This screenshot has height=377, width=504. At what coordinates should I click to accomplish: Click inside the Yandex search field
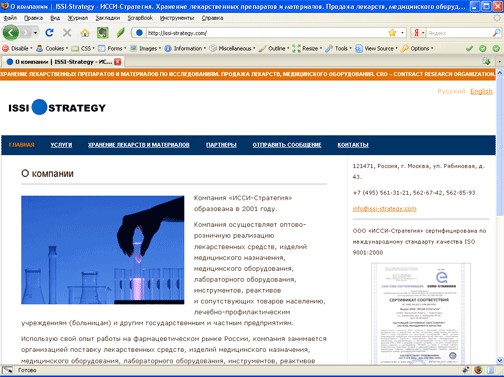coord(459,33)
